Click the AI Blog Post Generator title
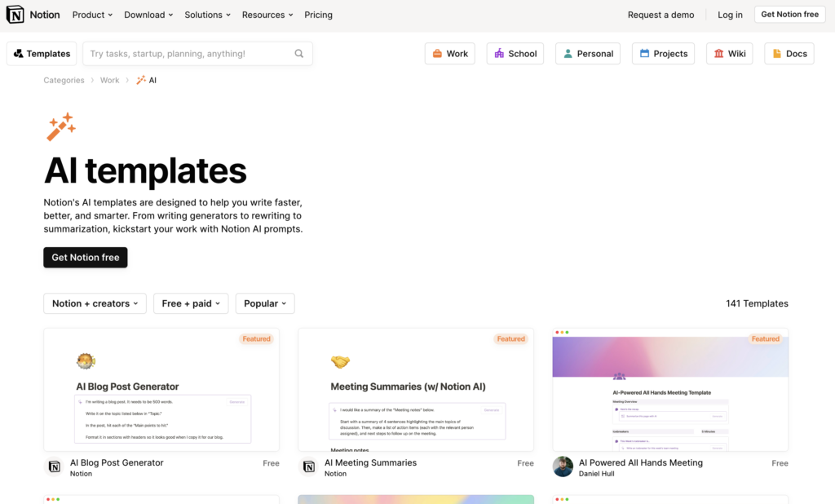The width and height of the screenshot is (835, 504). [x=117, y=462]
